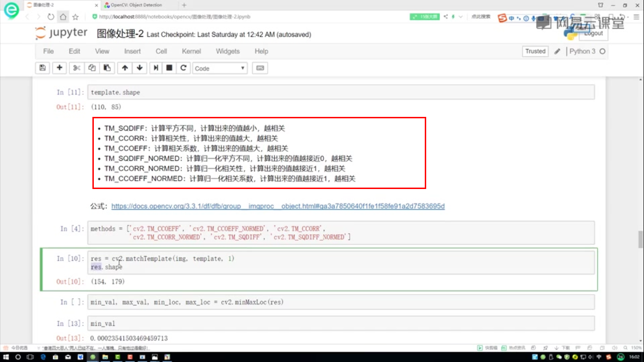Image resolution: width=644 pixels, height=362 pixels.
Task: Switch to the OpenCV: Object Detection tab
Action: click(x=136, y=5)
